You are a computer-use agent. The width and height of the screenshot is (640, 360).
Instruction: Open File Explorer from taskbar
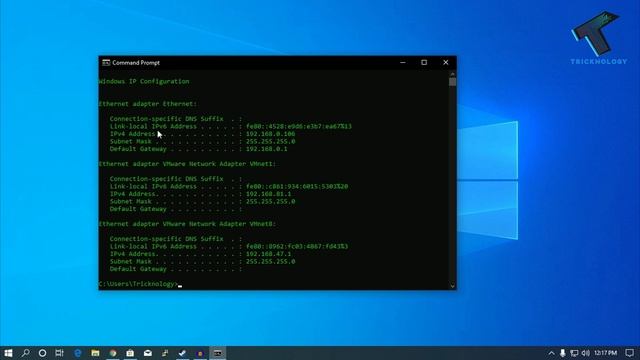95,353
